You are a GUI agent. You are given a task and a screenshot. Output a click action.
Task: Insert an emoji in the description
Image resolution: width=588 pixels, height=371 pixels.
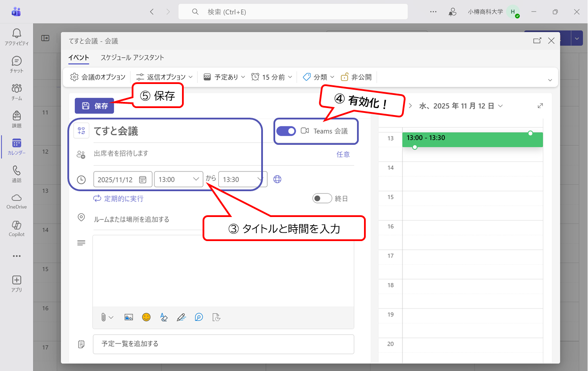[146, 318]
